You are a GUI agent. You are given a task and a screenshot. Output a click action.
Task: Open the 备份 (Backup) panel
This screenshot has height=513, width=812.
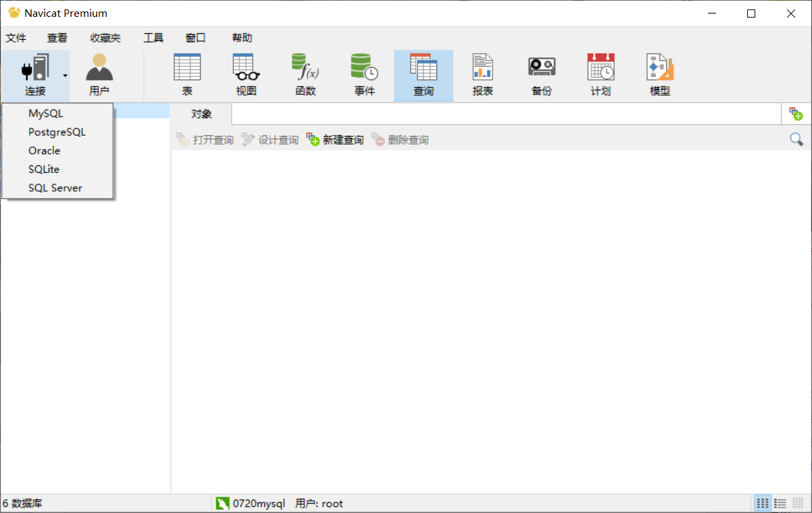541,74
